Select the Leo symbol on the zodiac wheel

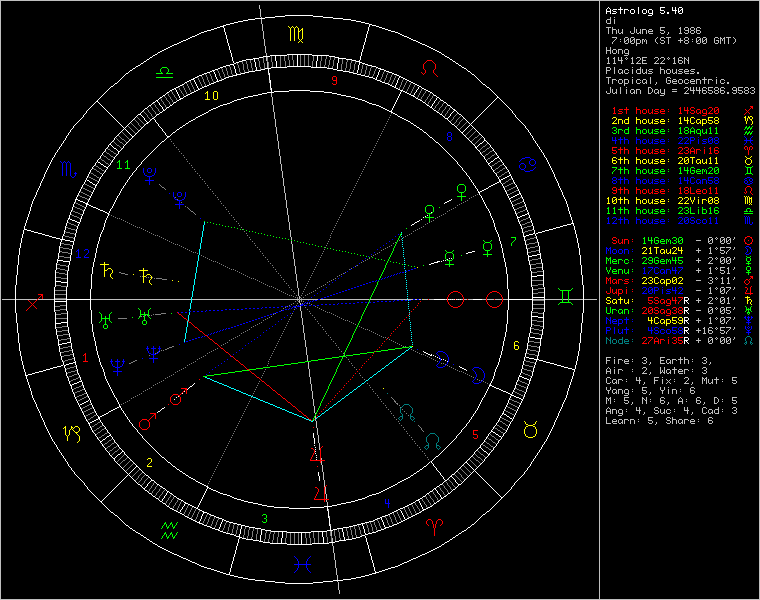(430, 70)
